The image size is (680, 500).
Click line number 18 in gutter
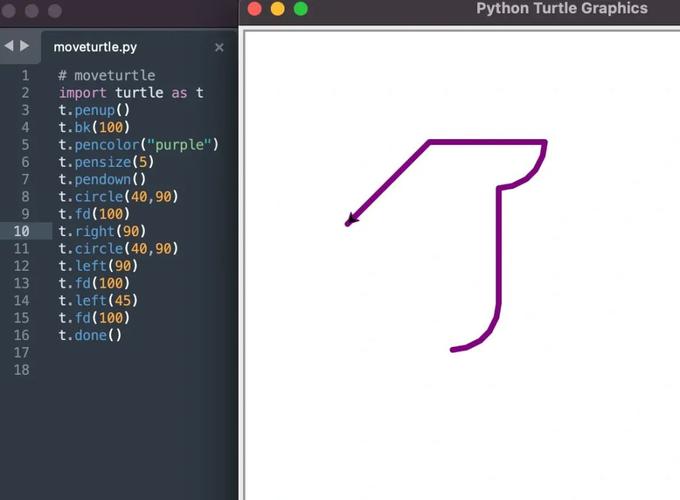pyautogui.click(x=21, y=370)
